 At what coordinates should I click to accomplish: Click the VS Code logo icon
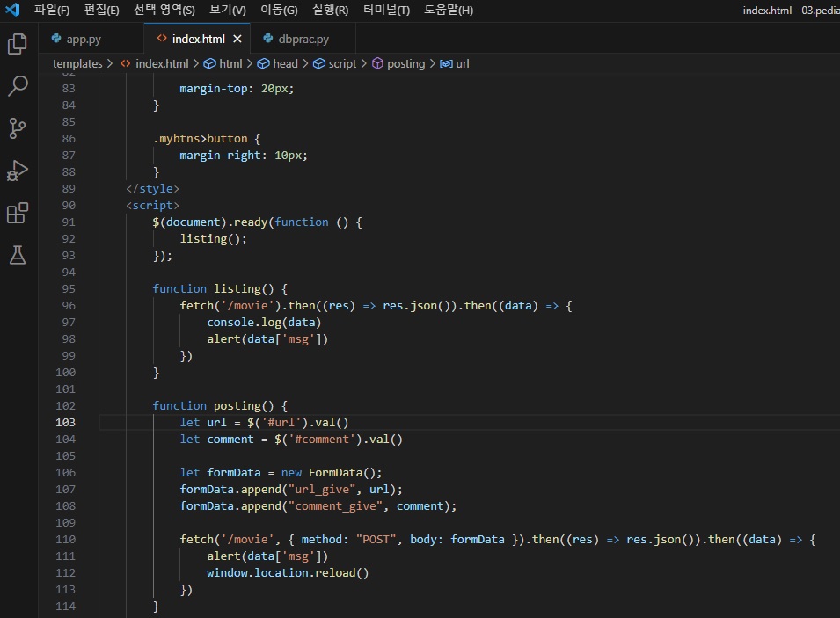point(12,10)
